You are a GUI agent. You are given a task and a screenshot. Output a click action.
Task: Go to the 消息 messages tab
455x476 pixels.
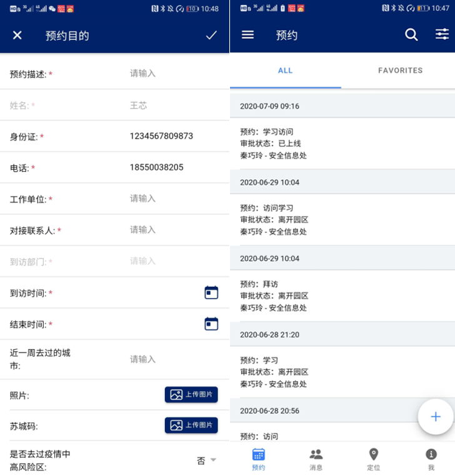pos(316,459)
